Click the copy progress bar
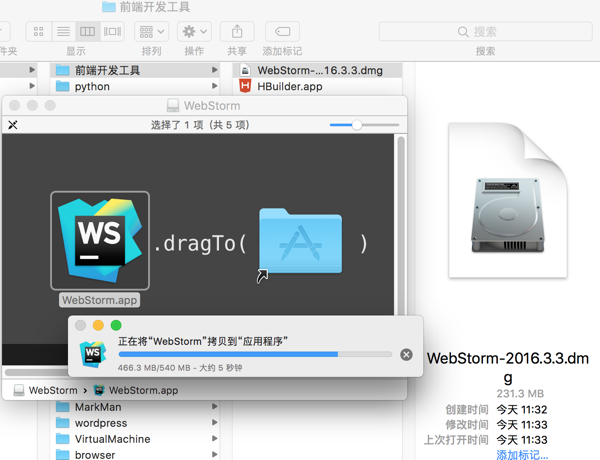Screen dimensions: 600x460 255,354
